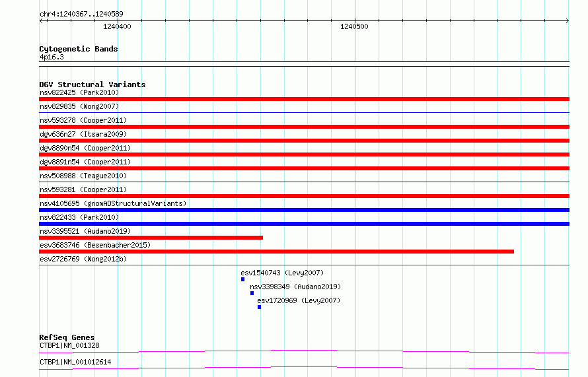
Task: Click the red bar under nsv822425
Action: click(x=304, y=99)
